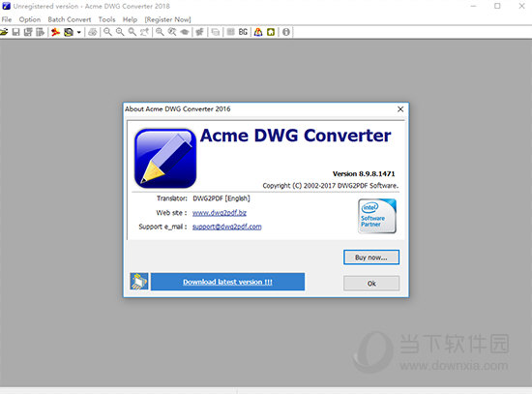The width and height of the screenshot is (532, 394).
Task: Minimize the main application window
Action: 474,6
